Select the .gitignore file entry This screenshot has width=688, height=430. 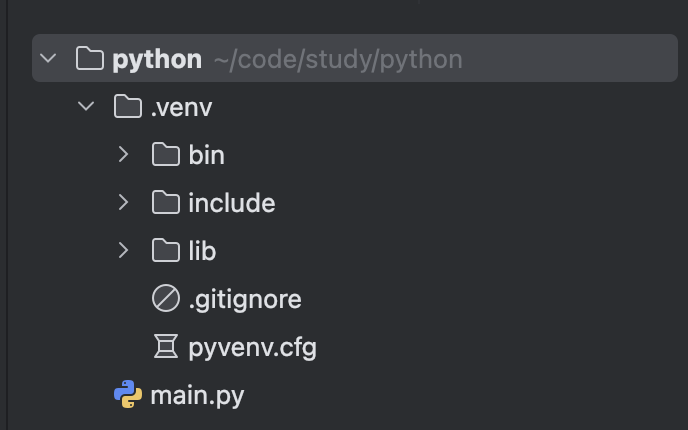[x=245, y=299]
